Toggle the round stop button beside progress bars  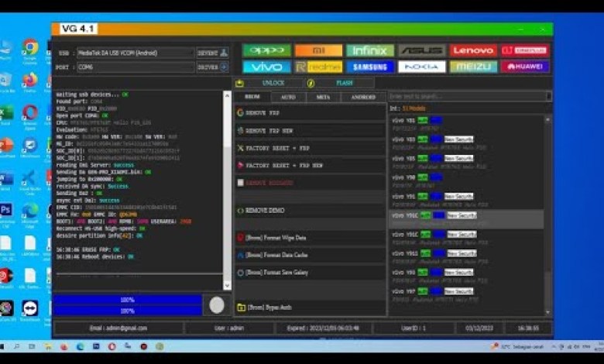(x=217, y=304)
